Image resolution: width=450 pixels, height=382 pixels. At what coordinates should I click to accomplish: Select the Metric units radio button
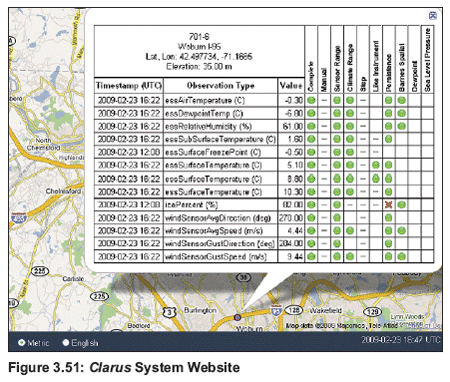tap(22, 342)
